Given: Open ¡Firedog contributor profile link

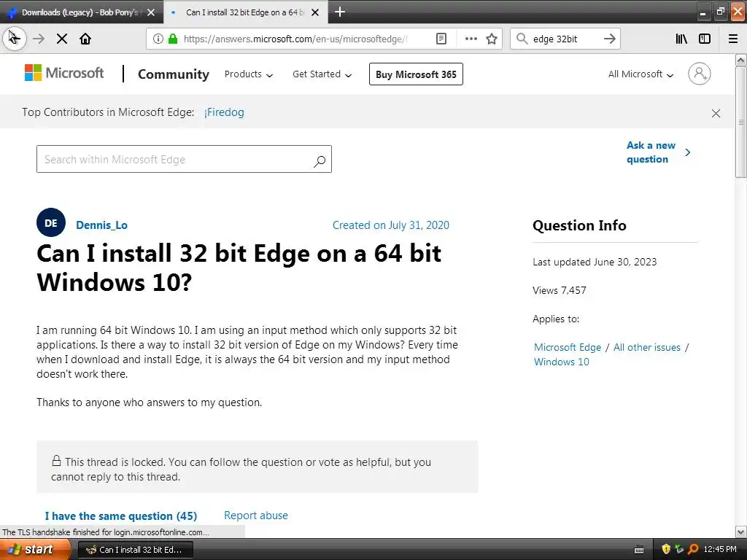Looking at the screenshot, I should tap(224, 112).
